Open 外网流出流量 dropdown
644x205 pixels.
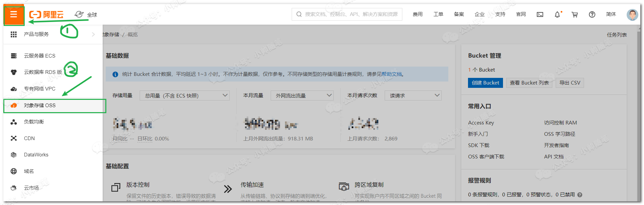[302, 96]
